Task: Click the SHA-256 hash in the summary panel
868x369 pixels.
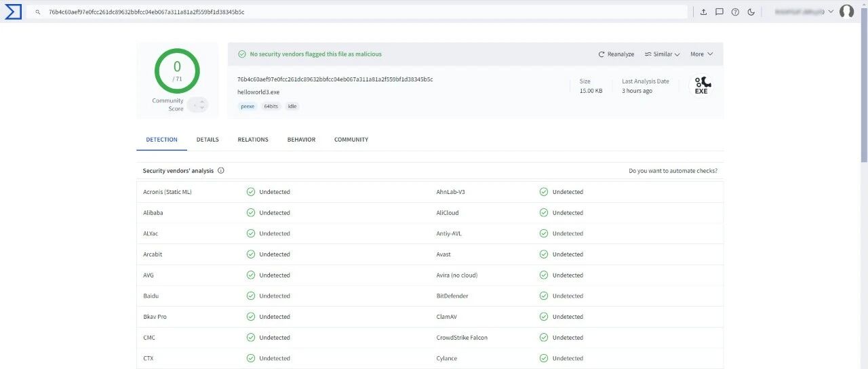Action: (x=335, y=79)
